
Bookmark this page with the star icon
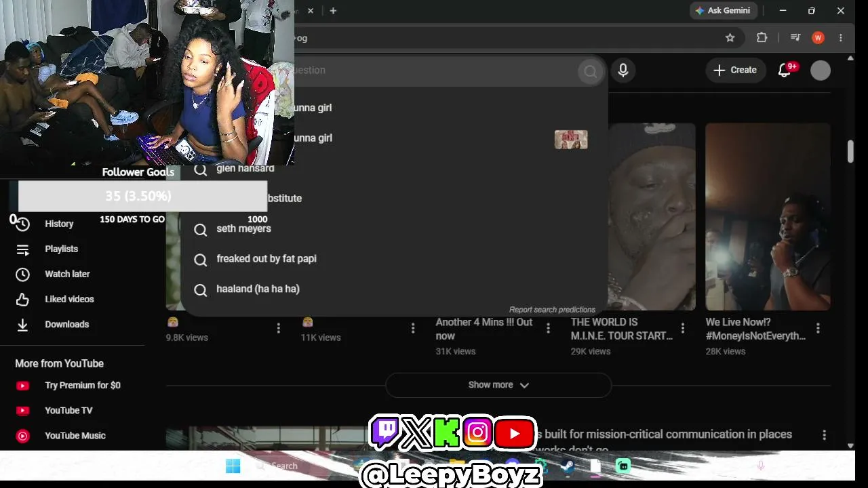(x=730, y=38)
